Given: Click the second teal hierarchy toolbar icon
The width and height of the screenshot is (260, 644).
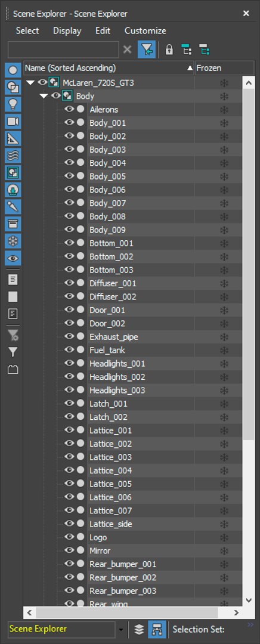Looking at the screenshot, I should [x=204, y=50].
